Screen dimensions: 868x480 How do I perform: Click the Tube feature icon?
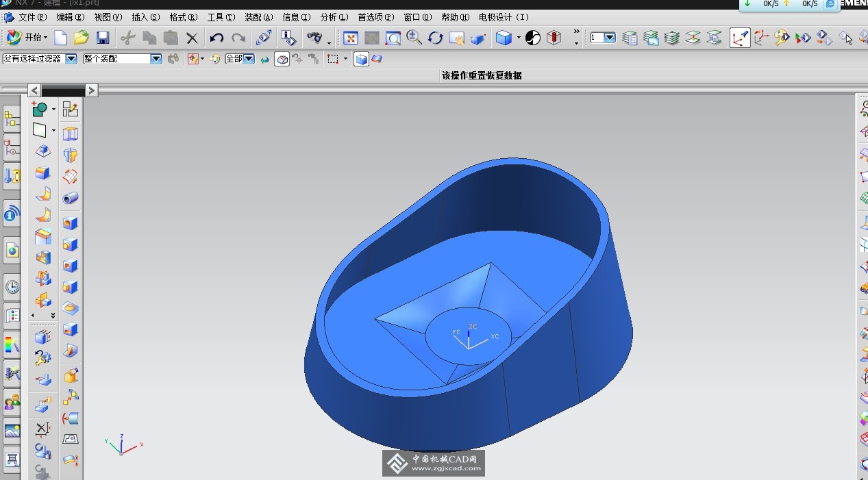(71, 199)
